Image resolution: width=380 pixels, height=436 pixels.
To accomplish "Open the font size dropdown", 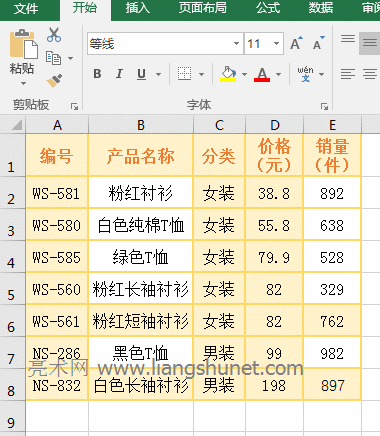I will pos(276,43).
